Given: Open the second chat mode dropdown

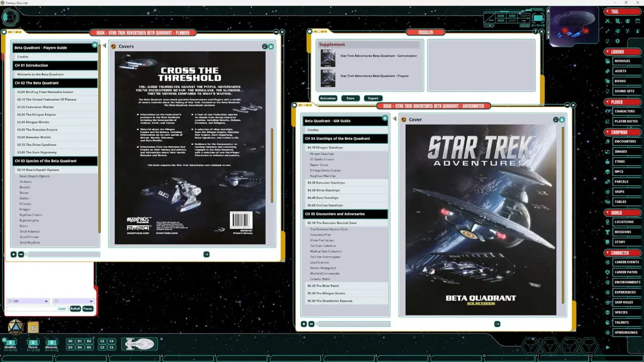Looking at the screenshot, I should point(73,301).
